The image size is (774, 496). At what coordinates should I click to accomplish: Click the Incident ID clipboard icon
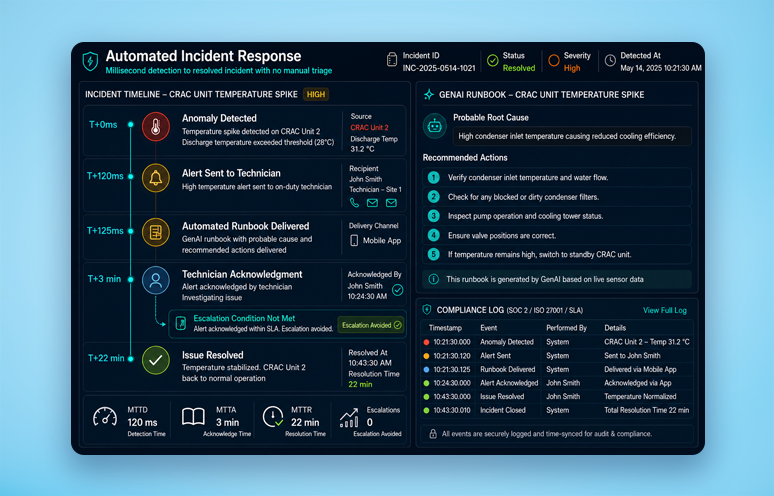coord(392,60)
